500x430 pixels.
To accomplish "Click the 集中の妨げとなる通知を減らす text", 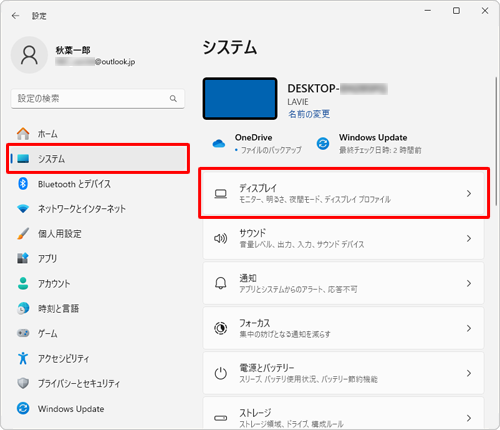I will point(285,334).
